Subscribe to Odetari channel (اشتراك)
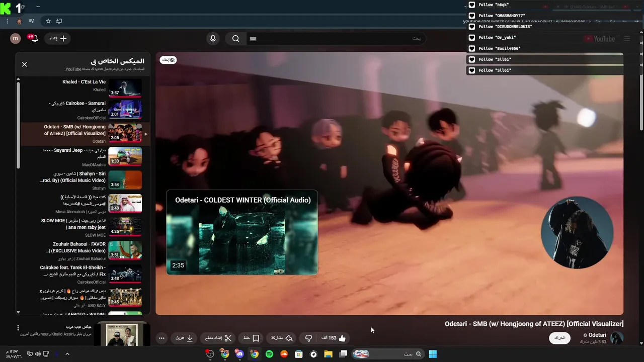The height and width of the screenshot is (362, 644). (559, 338)
